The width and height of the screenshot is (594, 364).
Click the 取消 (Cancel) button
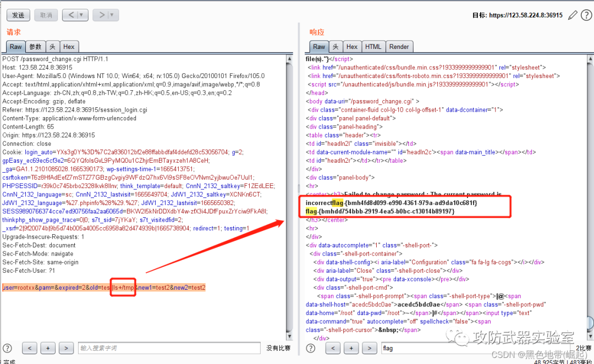click(46, 15)
